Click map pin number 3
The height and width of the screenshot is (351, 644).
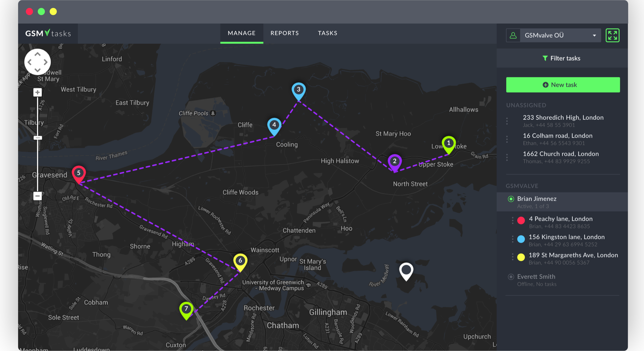click(298, 90)
